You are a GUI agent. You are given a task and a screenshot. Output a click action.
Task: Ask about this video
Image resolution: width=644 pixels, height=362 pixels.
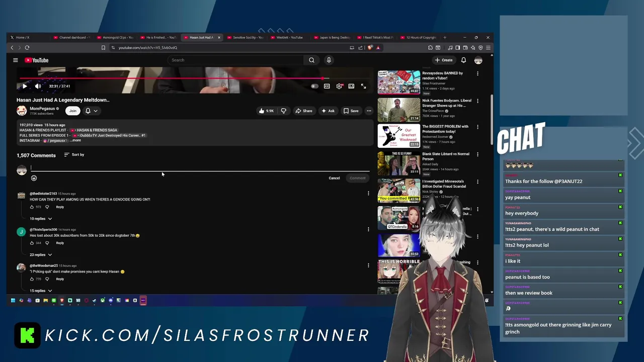click(x=328, y=111)
